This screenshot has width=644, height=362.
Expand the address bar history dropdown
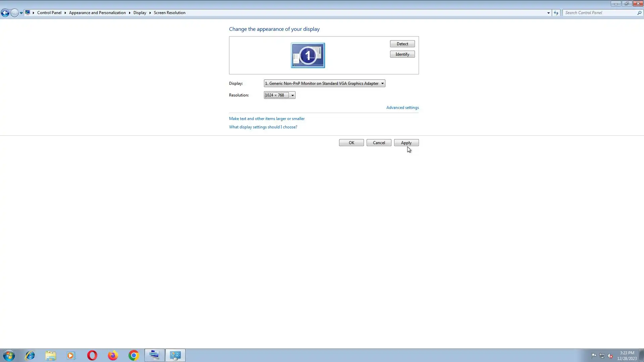pyautogui.click(x=548, y=13)
